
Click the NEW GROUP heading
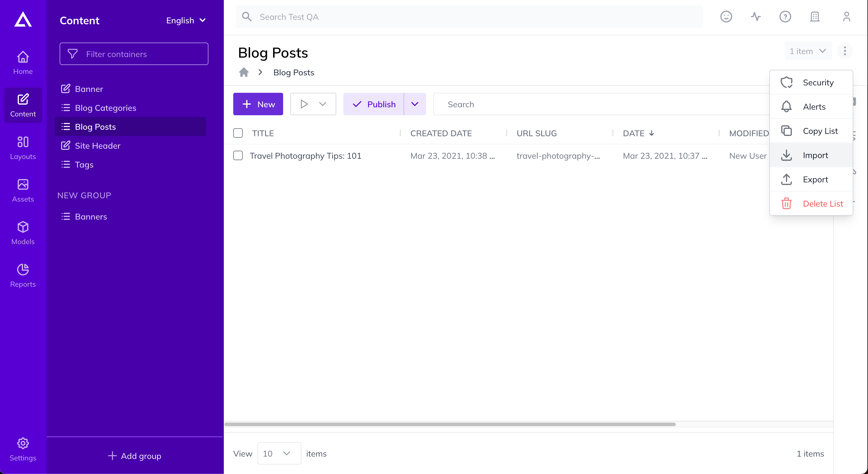84,195
